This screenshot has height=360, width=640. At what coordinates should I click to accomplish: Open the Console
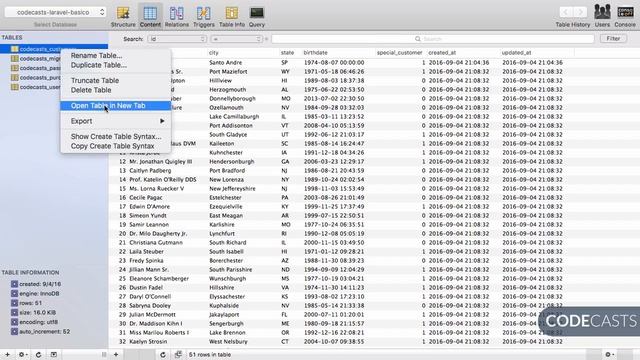(625, 16)
